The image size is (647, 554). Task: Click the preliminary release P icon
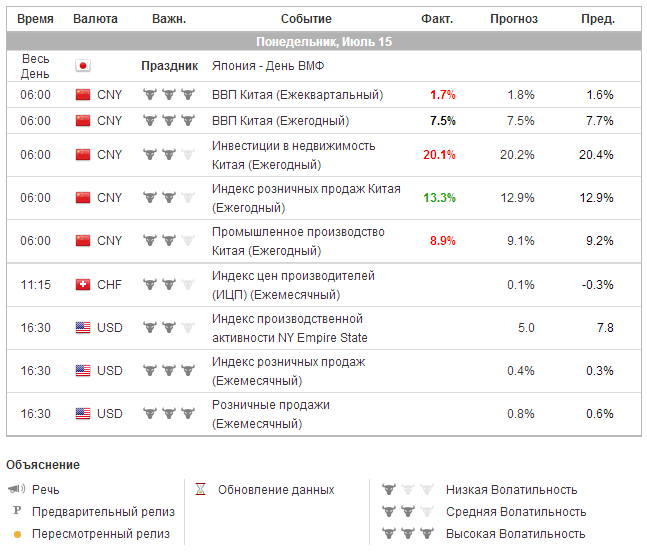pos(17,512)
